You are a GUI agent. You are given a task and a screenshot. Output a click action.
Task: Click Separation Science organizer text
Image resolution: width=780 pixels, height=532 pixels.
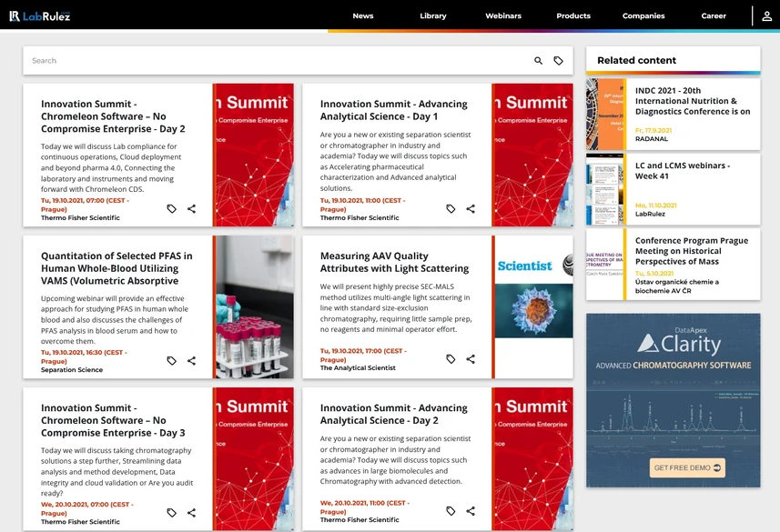[72, 370]
